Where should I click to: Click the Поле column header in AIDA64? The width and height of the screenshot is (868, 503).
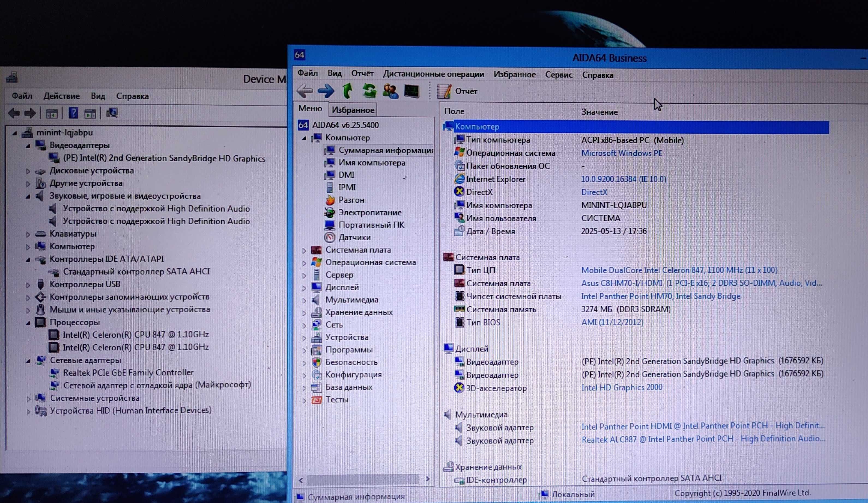click(x=454, y=111)
